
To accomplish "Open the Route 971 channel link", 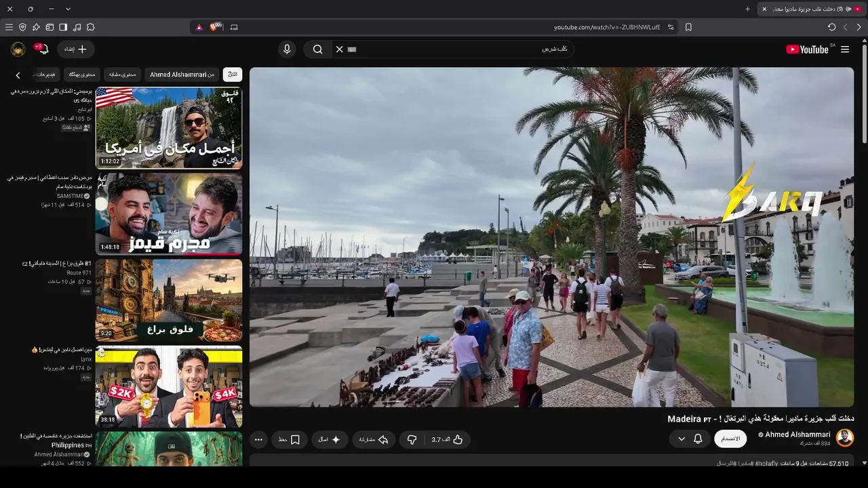I will click(79, 272).
